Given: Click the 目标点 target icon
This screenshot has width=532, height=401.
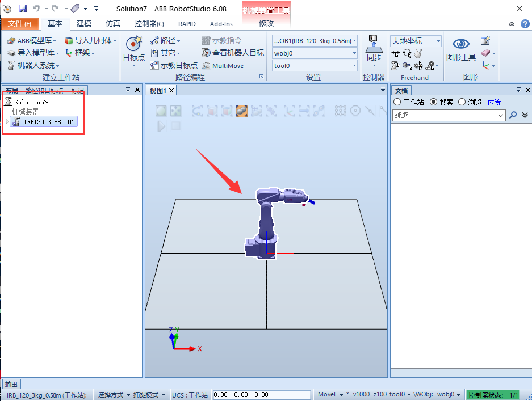Looking at the screenshot, I should tap(133, 43).
